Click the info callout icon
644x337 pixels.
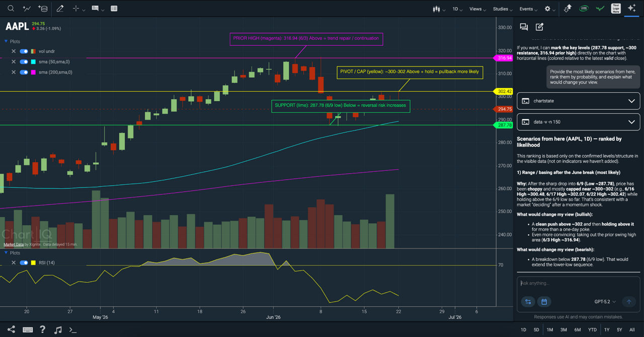click(95, 9)
